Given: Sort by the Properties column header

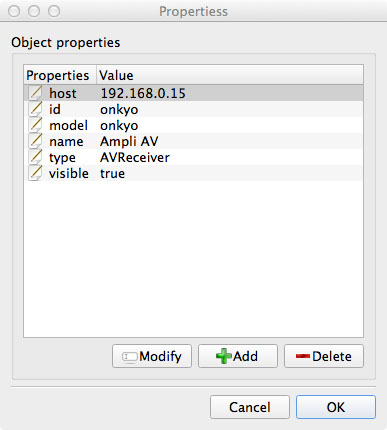Looking at the screenshot, I should [x=60, y=75].
